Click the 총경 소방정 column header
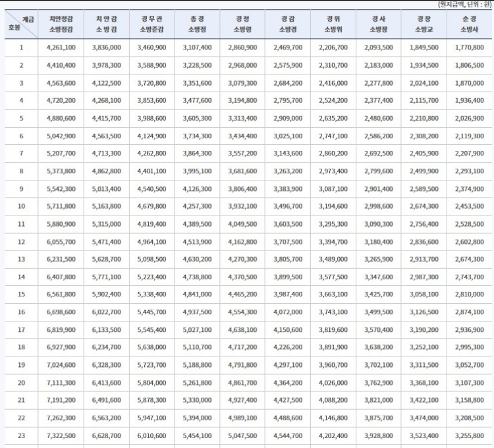Image resolution: width=494 pixels, height=448 pixels. [x=197, y=24]
